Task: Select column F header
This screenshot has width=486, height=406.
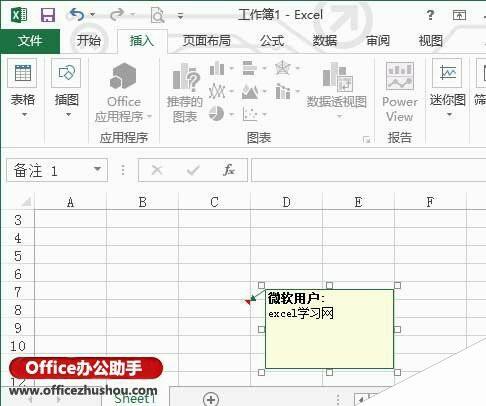Action: pos(430,202)
